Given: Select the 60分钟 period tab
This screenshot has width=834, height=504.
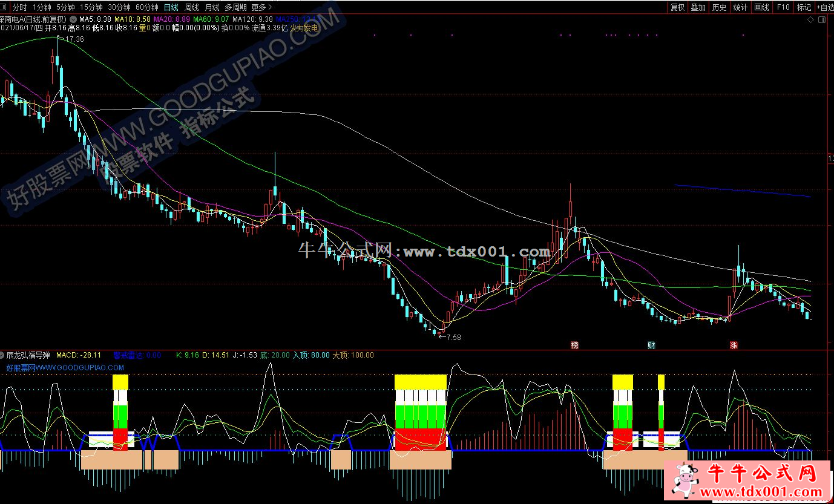Looking at the screenshot, I should [146, 7].
